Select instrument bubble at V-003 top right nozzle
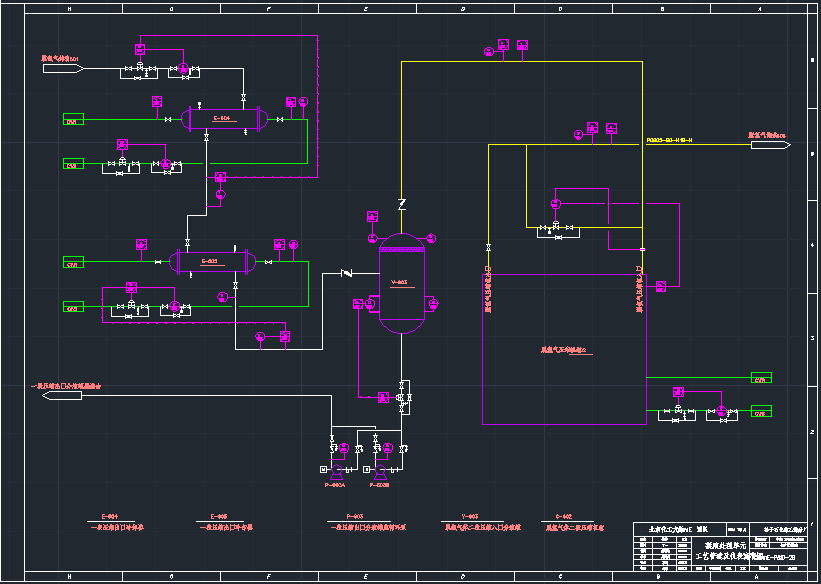The height and width of the screenshot is (584, 821). coord(431,238)
